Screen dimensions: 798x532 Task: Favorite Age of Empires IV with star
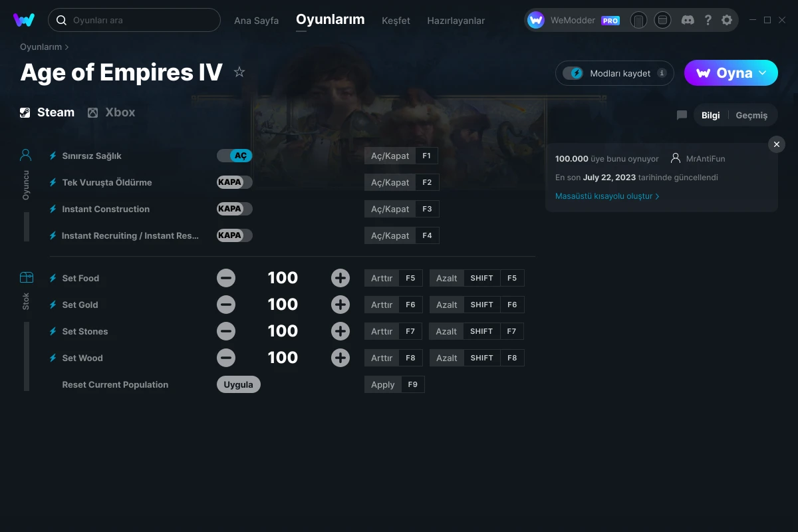[x=239, y=72]
